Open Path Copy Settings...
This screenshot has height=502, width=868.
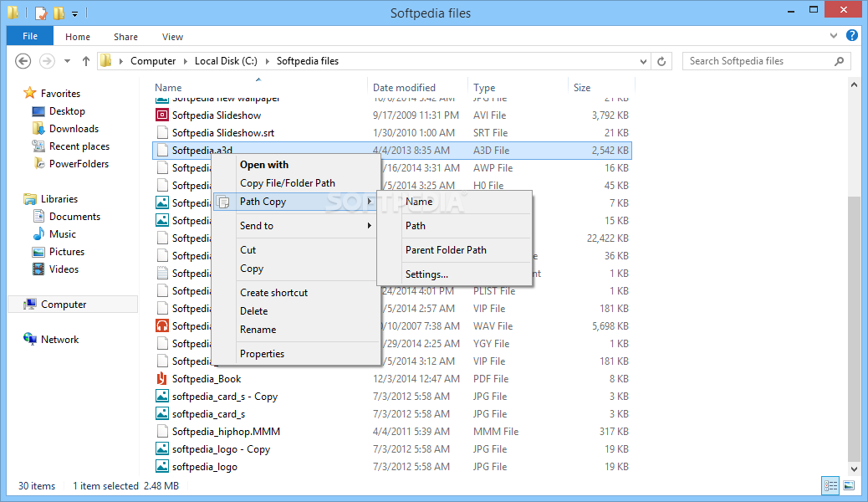[x=426, y=274]
